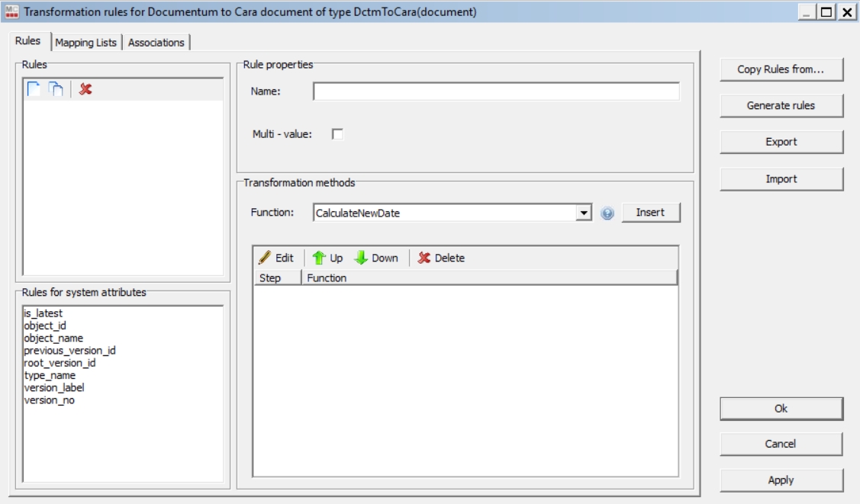Viewport: 860px width, 504px height.
Task: Delete the selected transformation step
Action: click(x=441, y=258)
